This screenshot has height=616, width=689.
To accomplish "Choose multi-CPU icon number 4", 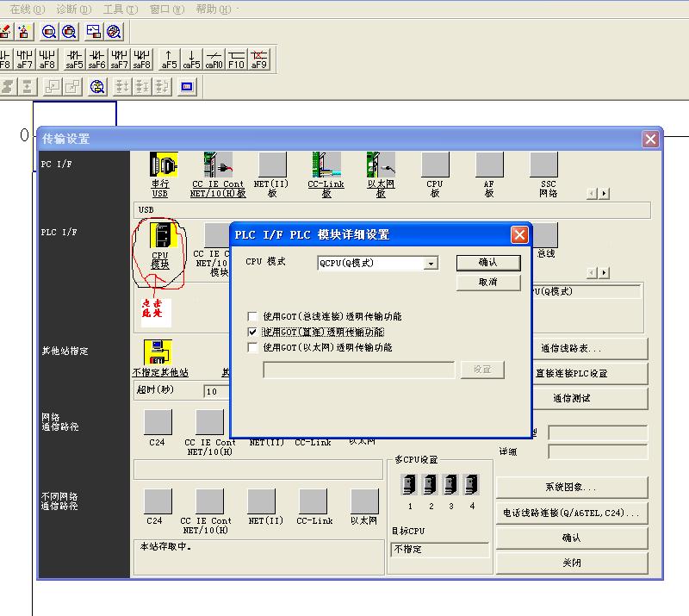I will (471, 485).
